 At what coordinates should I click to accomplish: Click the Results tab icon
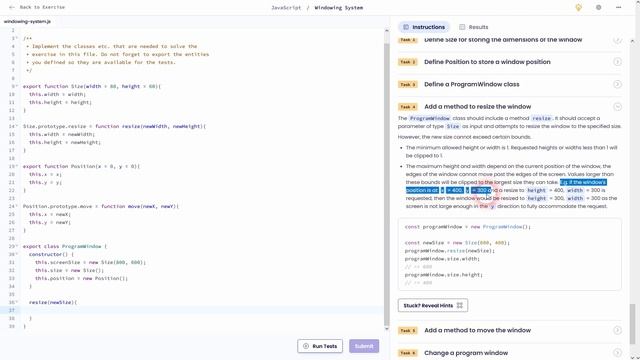point(462,27)
